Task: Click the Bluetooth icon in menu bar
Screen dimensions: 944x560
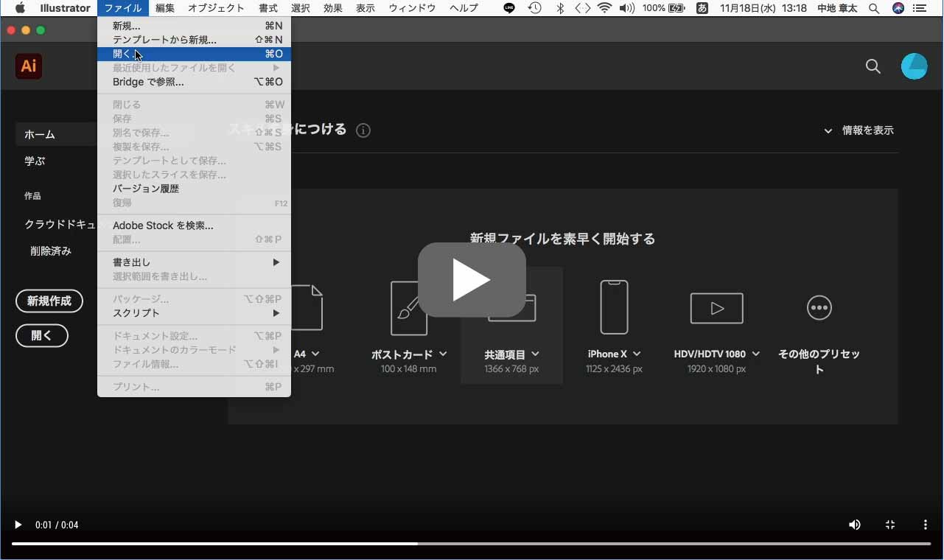Action: point(560,8)
